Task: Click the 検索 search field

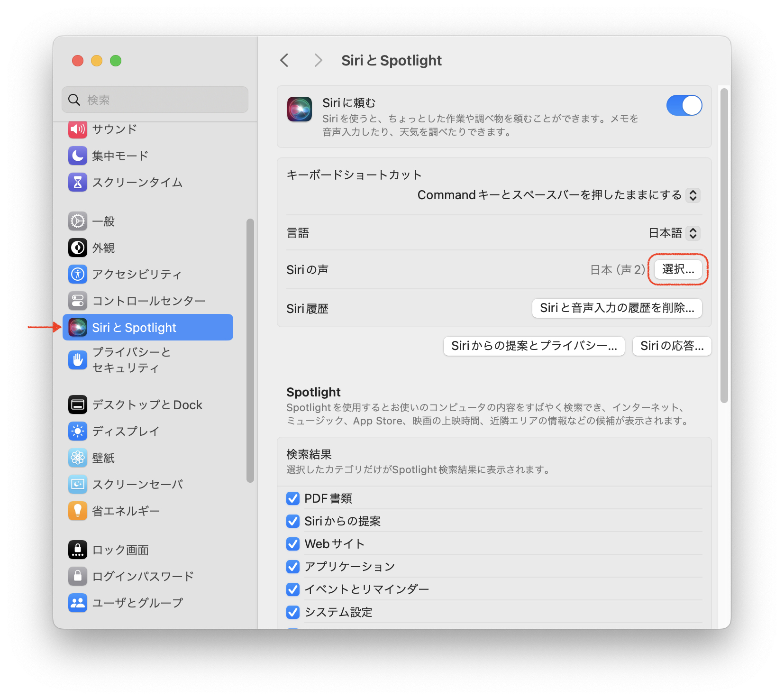Action: pos(155,100)
